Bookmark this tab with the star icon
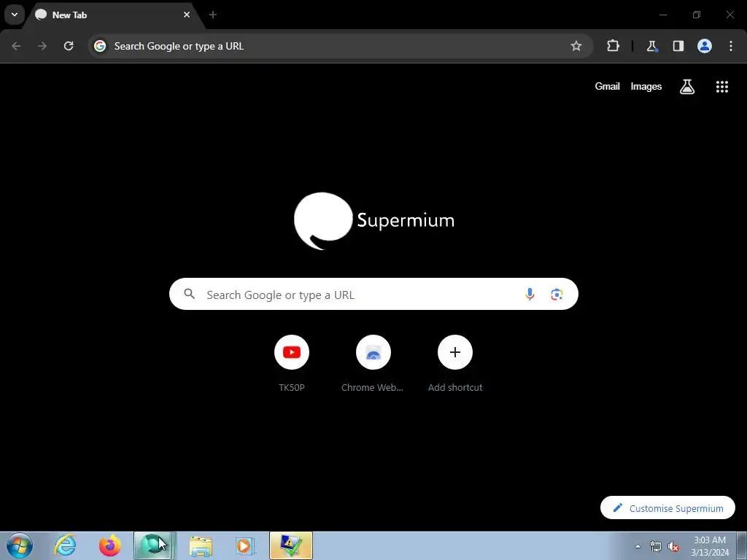Image resolution: width=747 pixels, height=560 pixels. (576, 46)
